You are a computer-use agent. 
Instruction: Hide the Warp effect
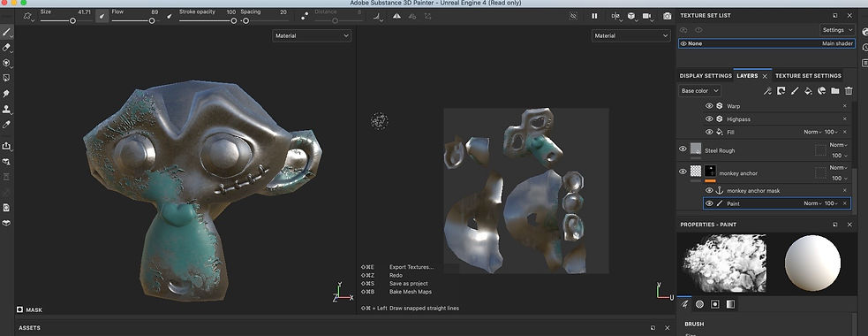point(709,105)
